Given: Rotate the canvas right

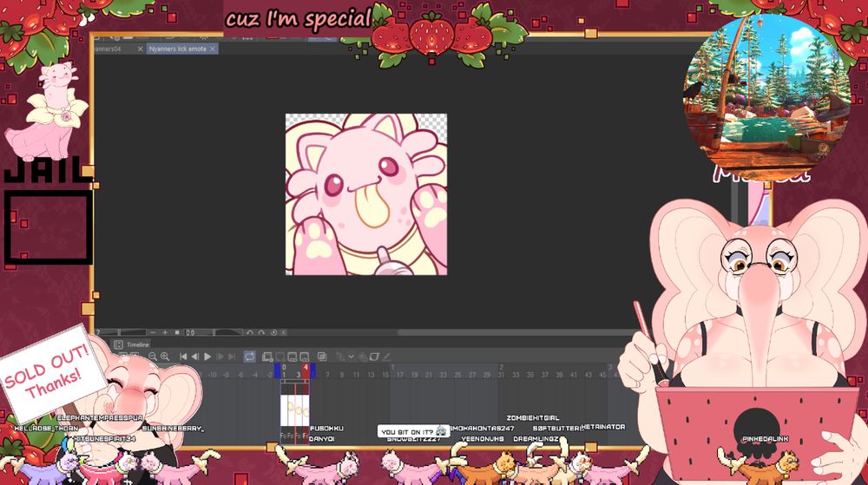Looking at the screenshot, I should tap(261, 332).
